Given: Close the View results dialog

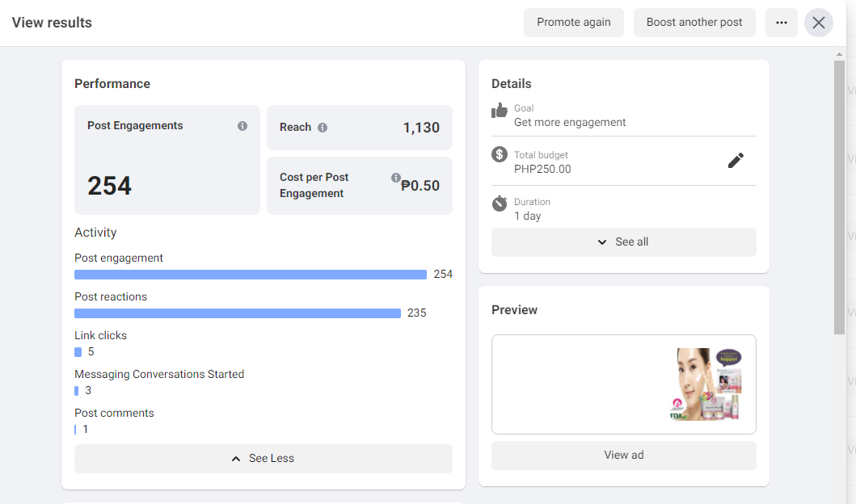Looking at the screenshot, I should (819, 23).
